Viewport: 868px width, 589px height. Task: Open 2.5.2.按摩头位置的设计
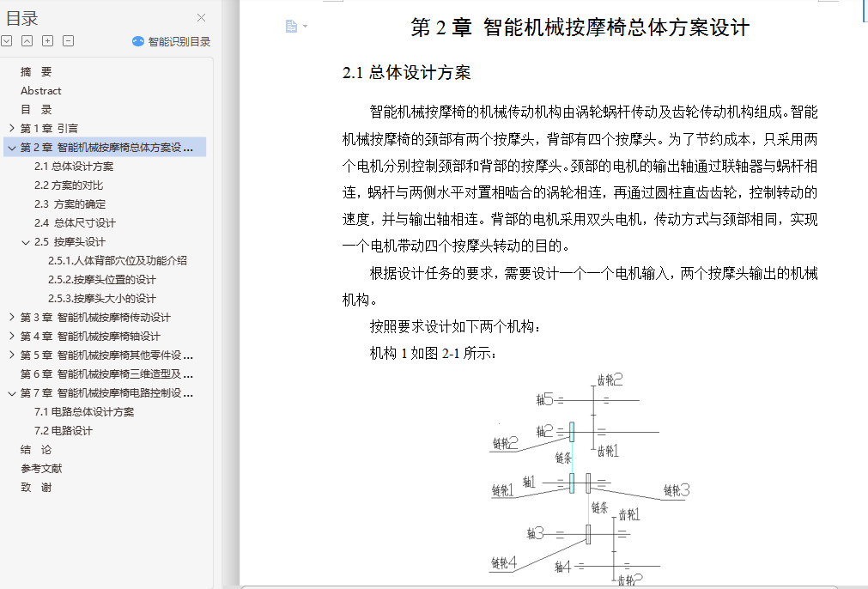click(102, 280)
